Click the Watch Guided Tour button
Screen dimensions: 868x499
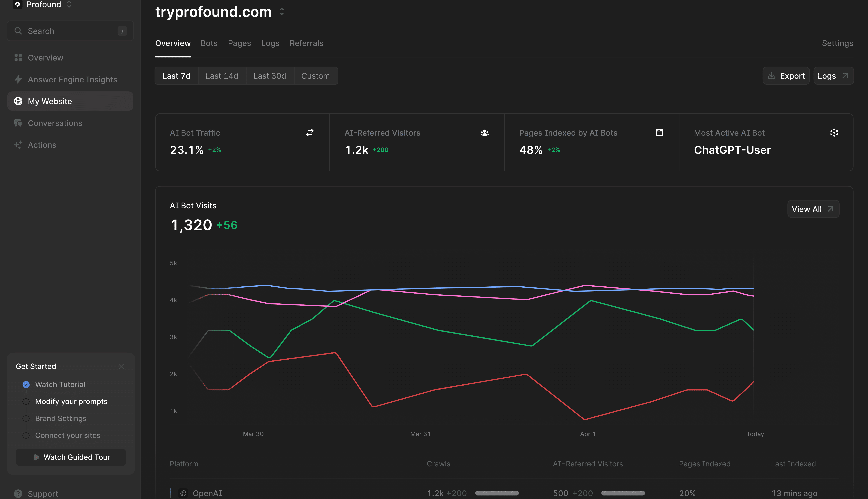click(x=71, y=457)
